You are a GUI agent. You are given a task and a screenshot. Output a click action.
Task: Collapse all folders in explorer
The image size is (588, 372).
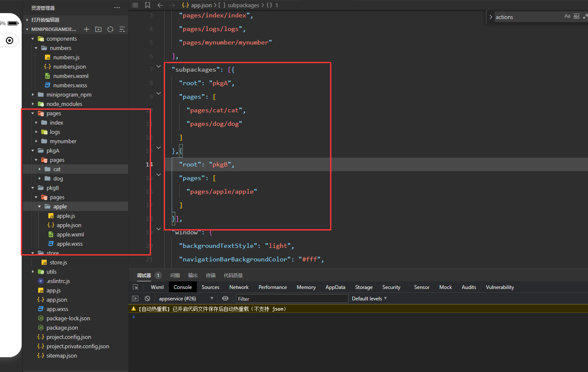coord(122,29)
